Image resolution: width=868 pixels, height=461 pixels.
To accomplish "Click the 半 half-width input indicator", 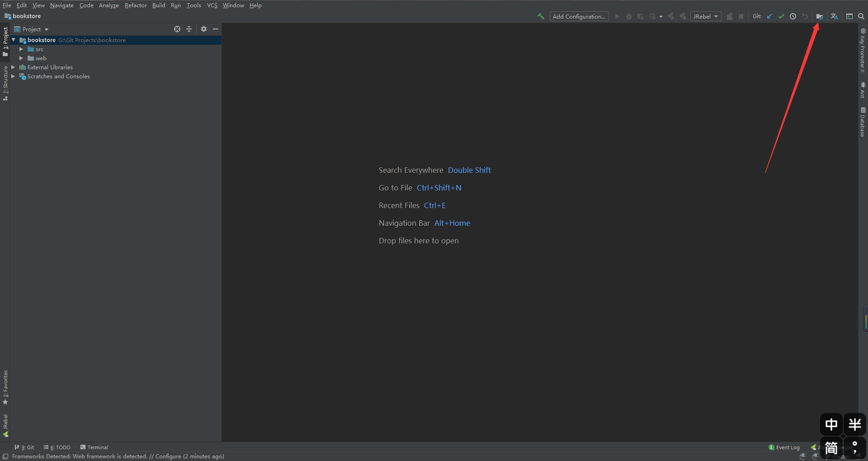I will point(855,424).
